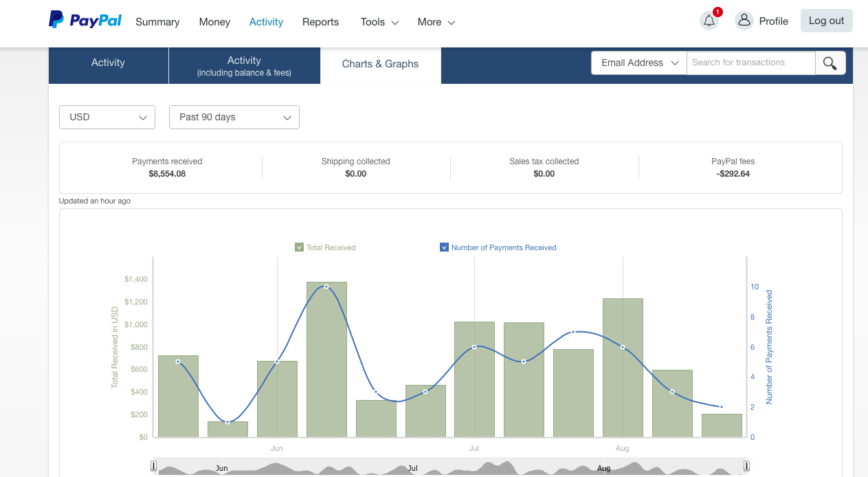Select Activity in the top navigation
Image resolution: width=868 pixels, height=477 pixels.
[x=266, y=22]
